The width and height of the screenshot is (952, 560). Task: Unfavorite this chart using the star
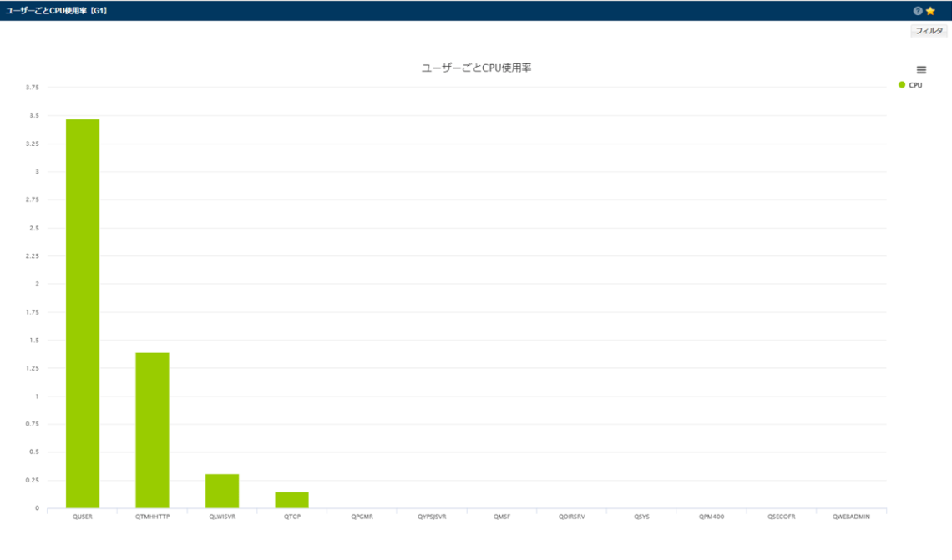929,11
